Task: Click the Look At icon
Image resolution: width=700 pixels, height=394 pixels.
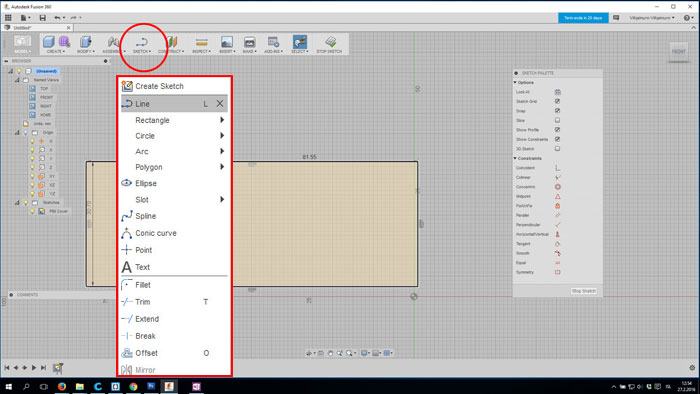Action: coord(557,92)
